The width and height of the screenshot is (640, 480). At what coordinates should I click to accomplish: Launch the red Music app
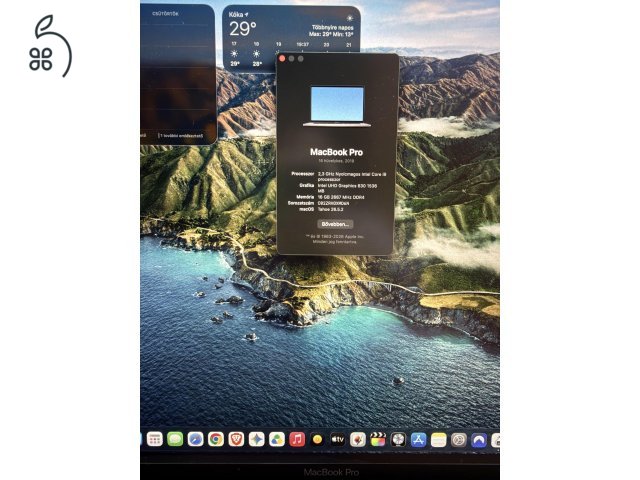pos(297,440)
